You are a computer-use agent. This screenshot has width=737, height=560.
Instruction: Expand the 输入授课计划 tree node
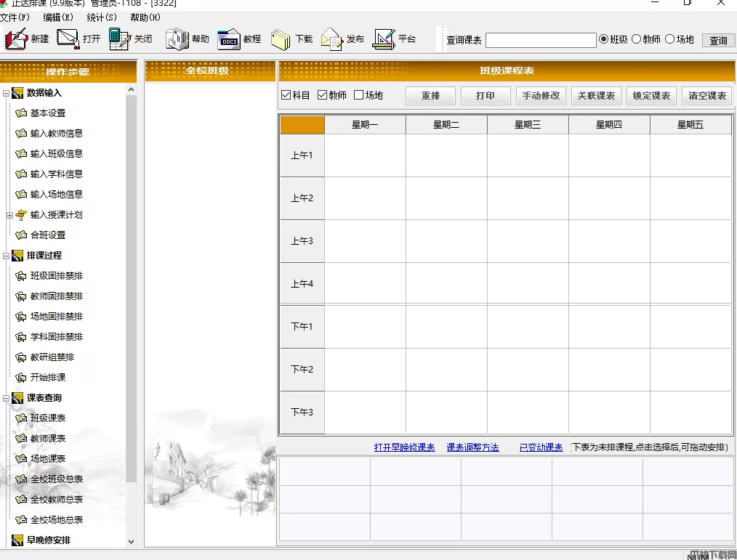[9, 215]
